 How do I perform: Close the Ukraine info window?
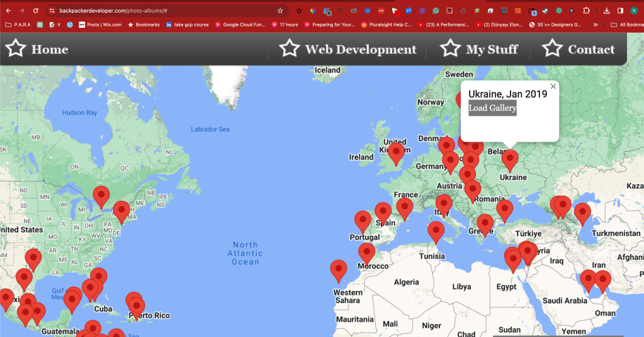(x=553, y=86)
